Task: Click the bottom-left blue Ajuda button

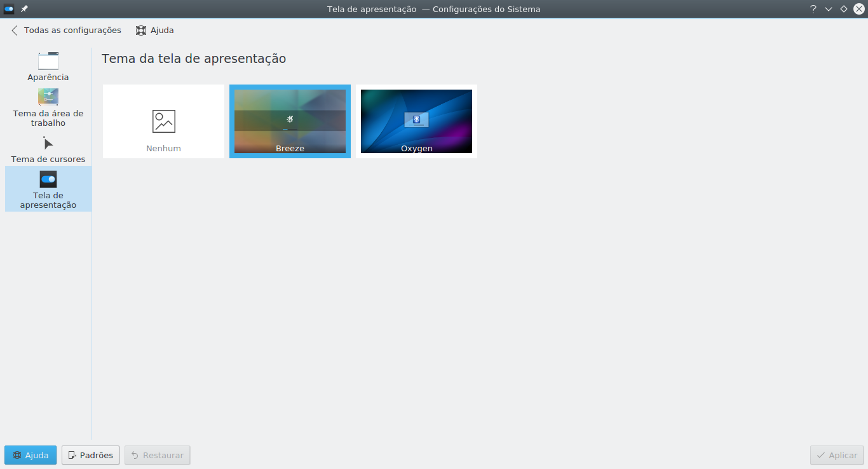Action: [31, 455]
